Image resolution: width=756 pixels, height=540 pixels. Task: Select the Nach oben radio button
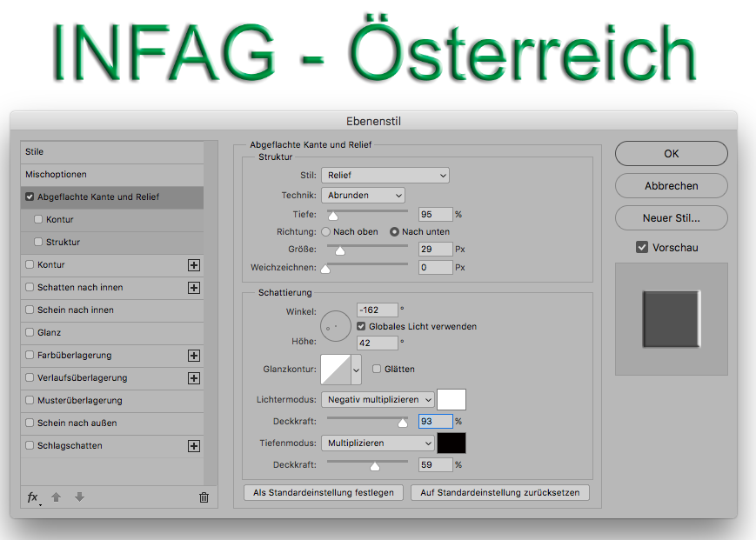point(326,231)
